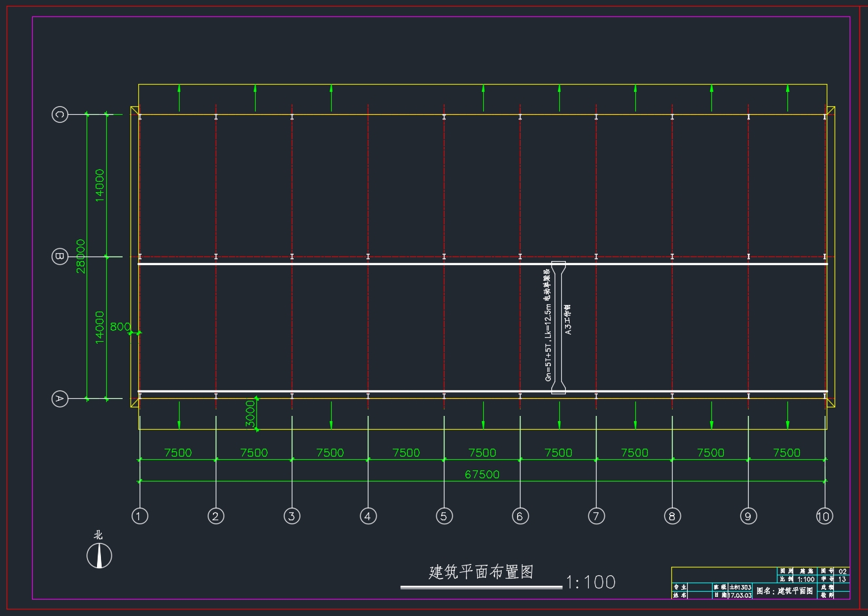Click the north arrow compass symbol
Image resolution: width=868 pixels, height=616 pixels.
pos(99,556)
